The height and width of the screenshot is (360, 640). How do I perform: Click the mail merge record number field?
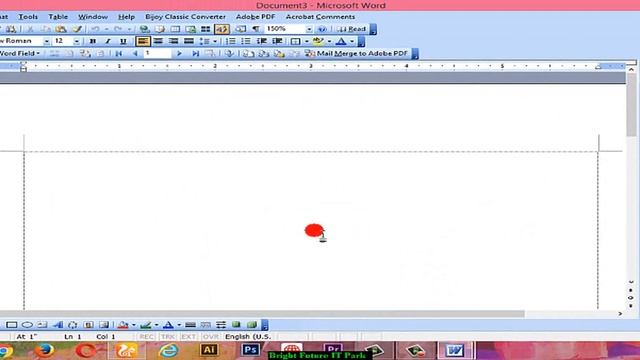pos(157,53)
